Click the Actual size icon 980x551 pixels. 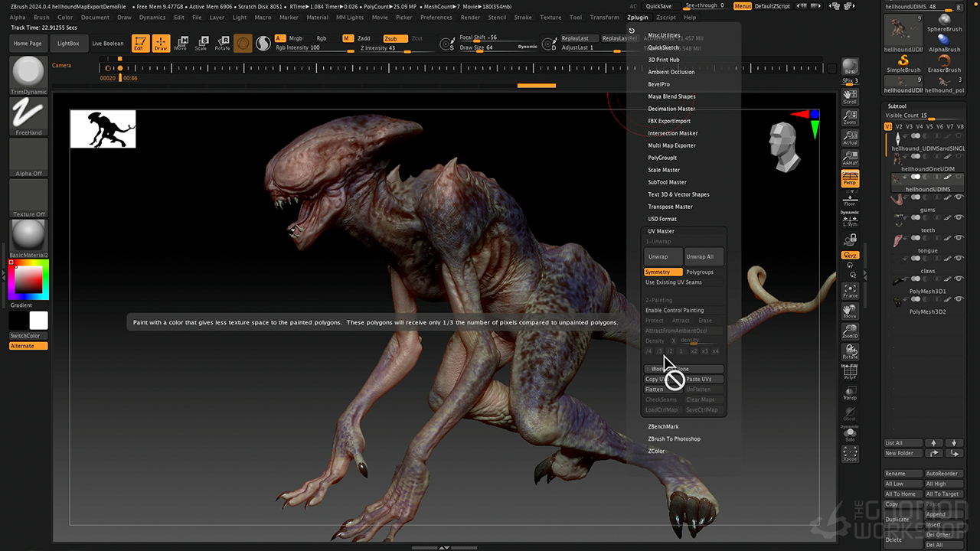click(850, 137)
